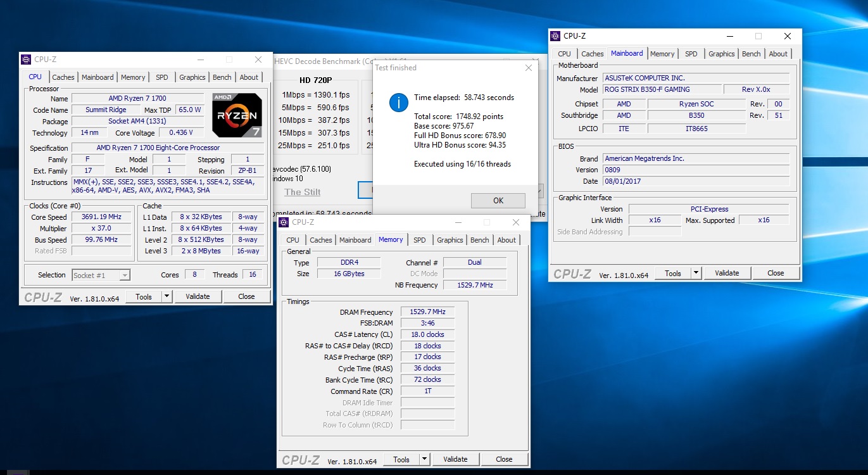Viewport: 868px width, 475px height.
Task: Open Caches tab in the Memory CPU-Z window
Action: click(321, 240)
